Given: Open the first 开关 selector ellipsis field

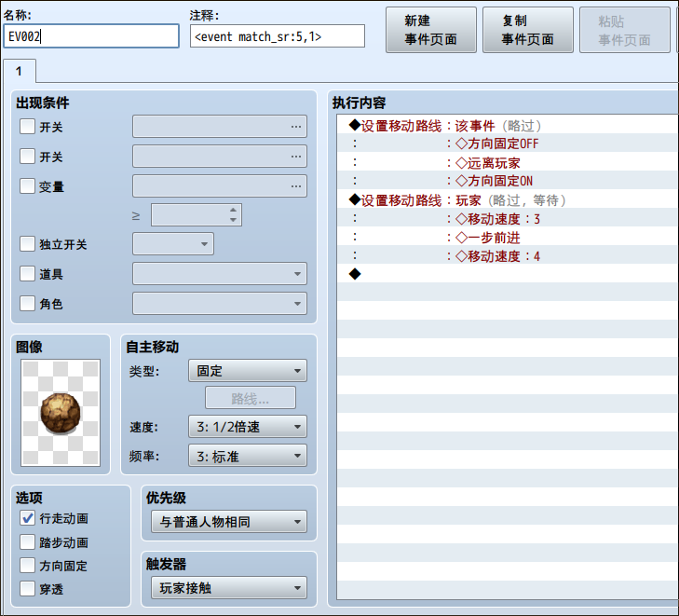Looking at the screenshot, I should click(220, 127).
